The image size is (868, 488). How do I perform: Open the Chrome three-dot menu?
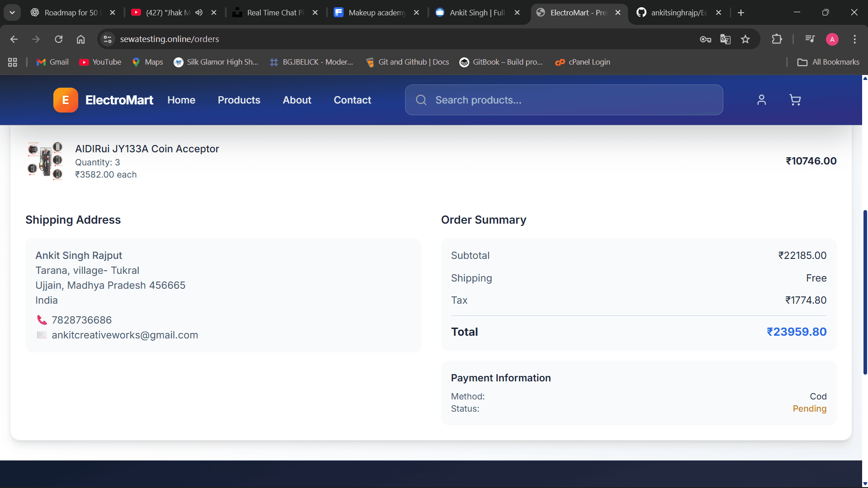coord(854,39)
